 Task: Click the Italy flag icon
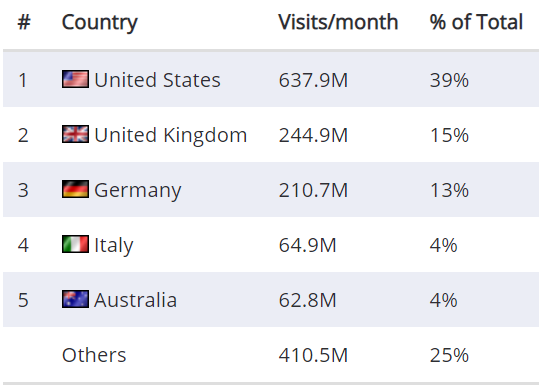[x=75, y=244]
